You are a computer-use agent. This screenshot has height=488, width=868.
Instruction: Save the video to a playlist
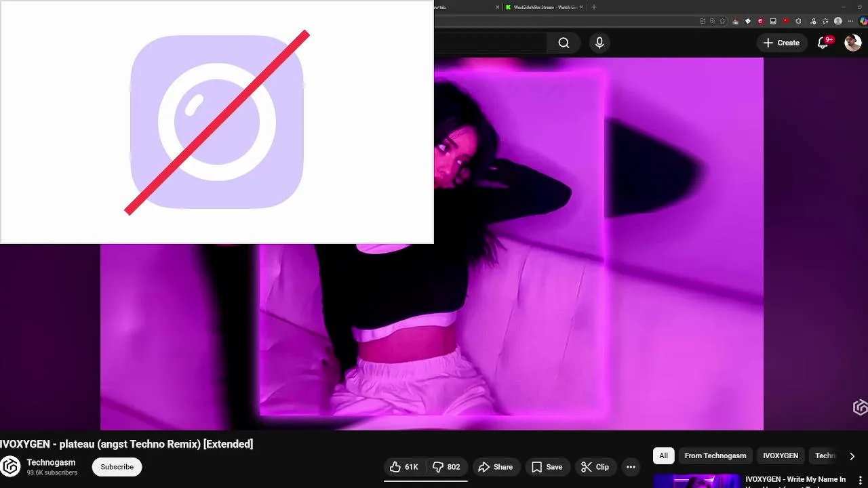click(547, 467)
